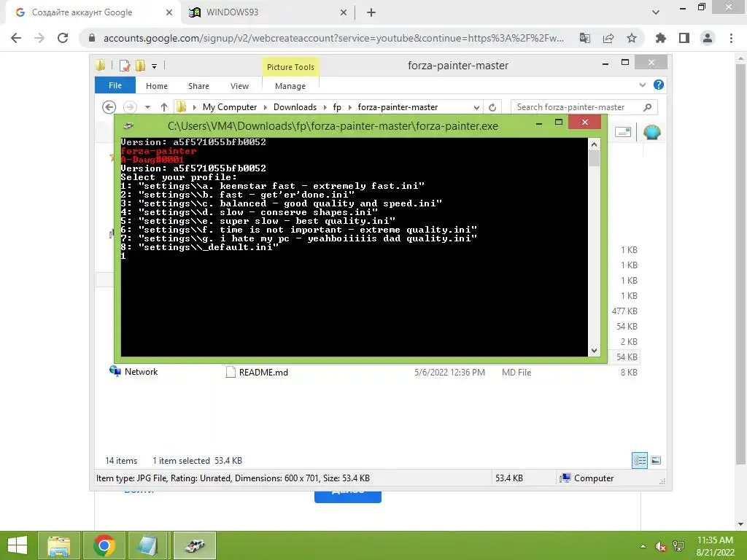Show hidden system tray icons

tap(643, 546)
